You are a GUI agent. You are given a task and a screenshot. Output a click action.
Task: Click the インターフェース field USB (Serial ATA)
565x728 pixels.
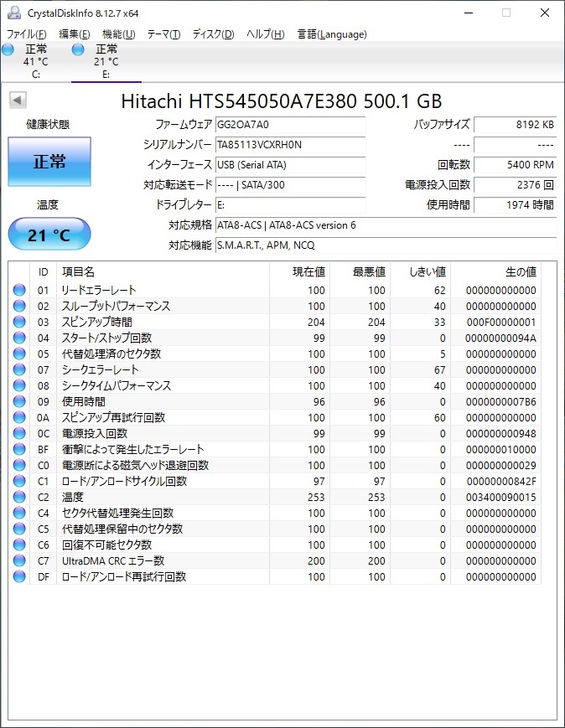(x=290, y=165)
